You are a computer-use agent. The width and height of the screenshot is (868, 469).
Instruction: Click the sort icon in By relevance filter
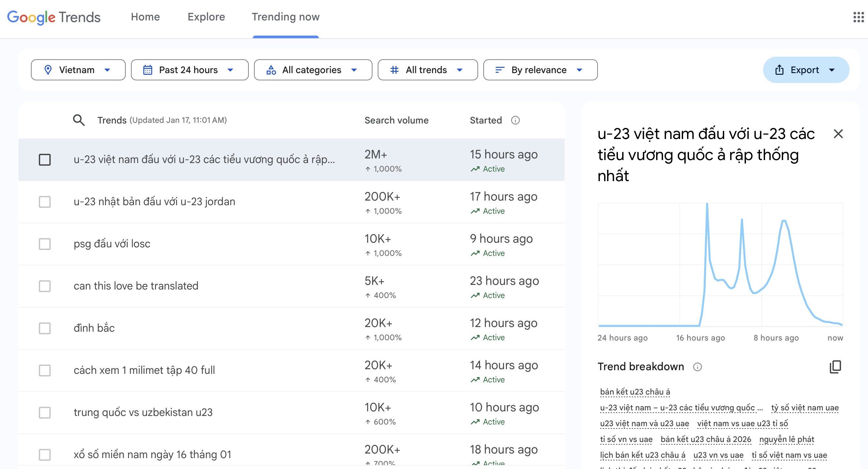(x=500, y=70)
